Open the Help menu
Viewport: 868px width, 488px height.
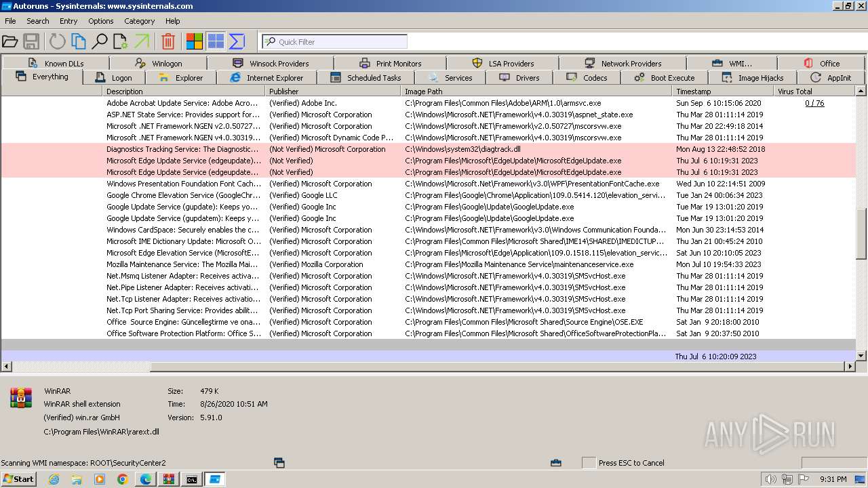(x=173, y=21)
